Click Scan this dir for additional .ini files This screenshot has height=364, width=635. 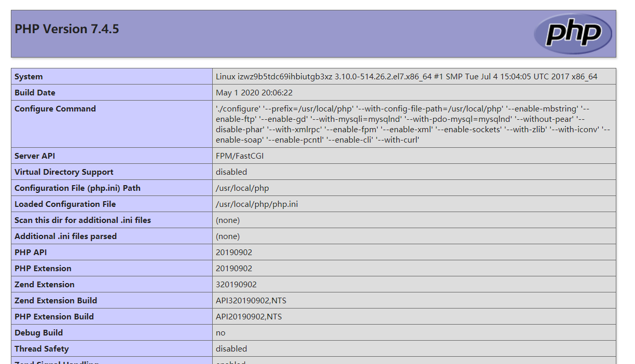point(82,220)
